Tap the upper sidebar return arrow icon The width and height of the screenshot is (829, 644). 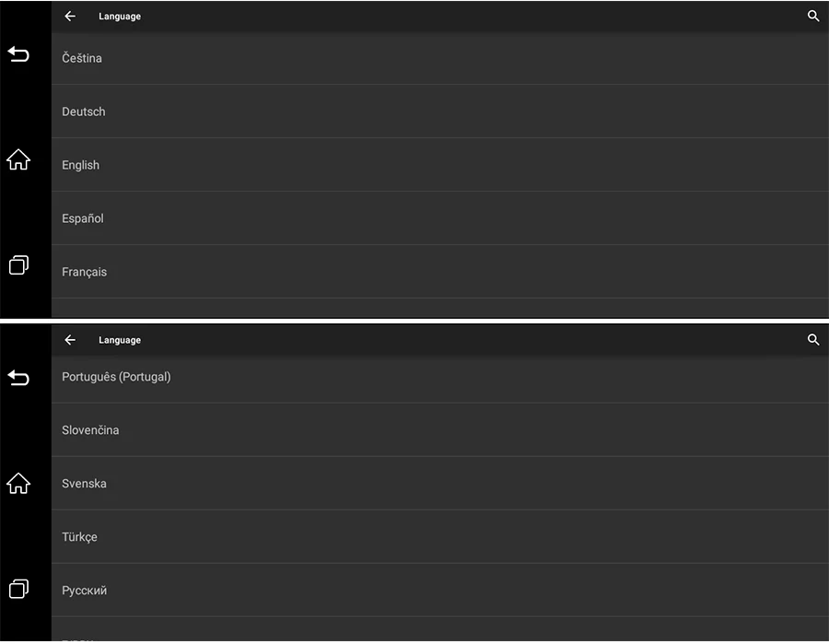coord(18,54)
